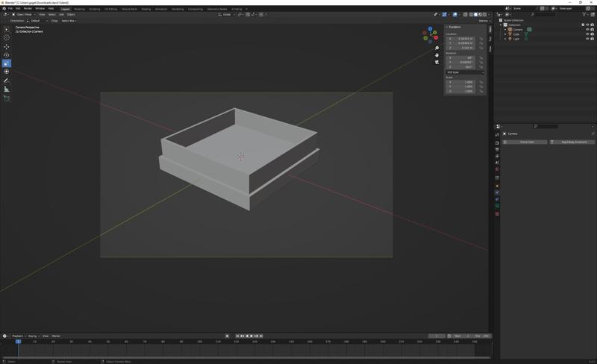Select the Move tool
This screenshot has width=597, height=364.
(x=7, y=47)
